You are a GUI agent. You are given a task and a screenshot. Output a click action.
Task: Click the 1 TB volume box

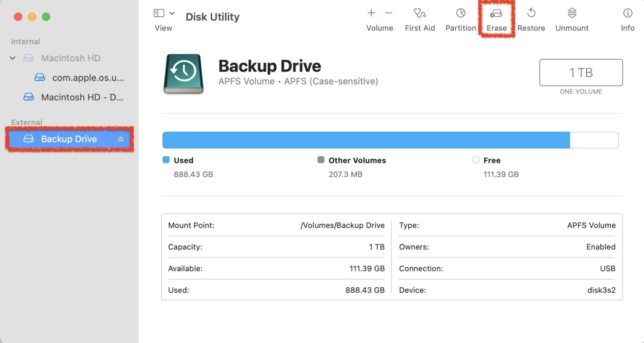tap(581, 72)
